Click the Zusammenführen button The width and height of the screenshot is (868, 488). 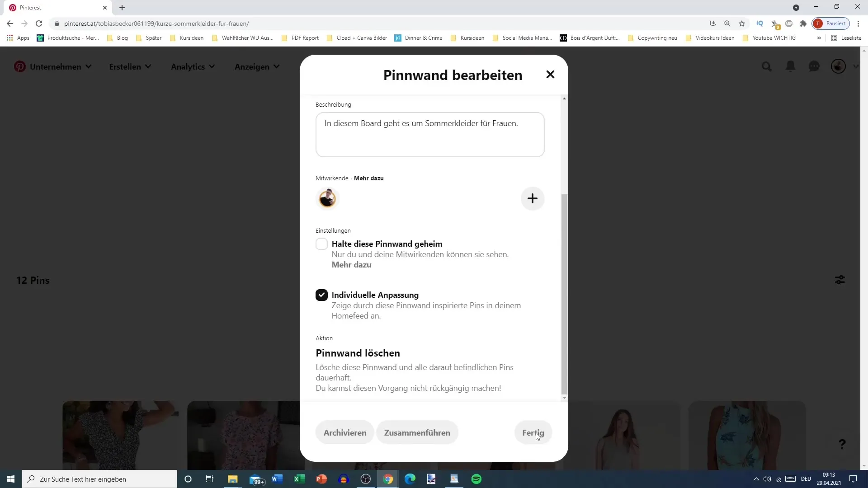(417, 432)
